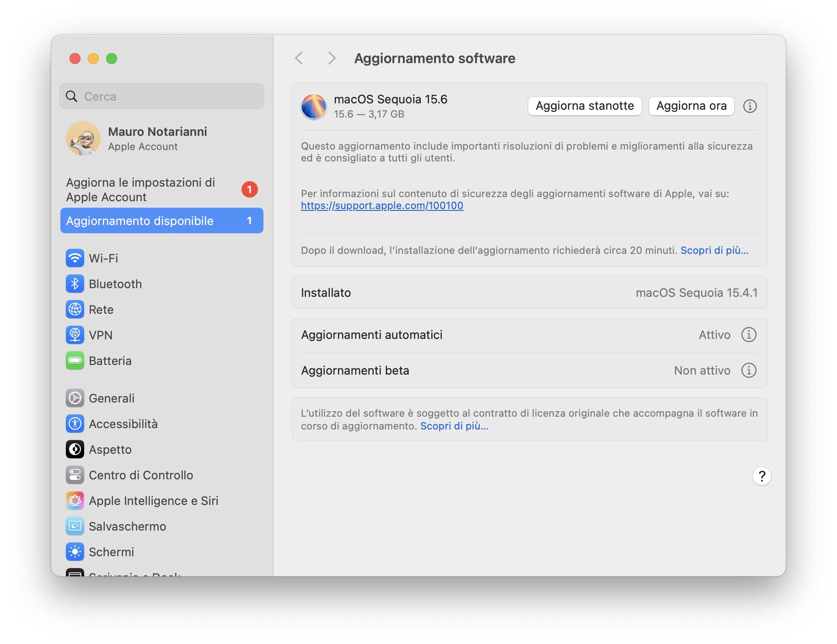The image size is (837, 644).
Task: Select the Rete globe icon
Action: pyautogui.click(x=75, y=310)
